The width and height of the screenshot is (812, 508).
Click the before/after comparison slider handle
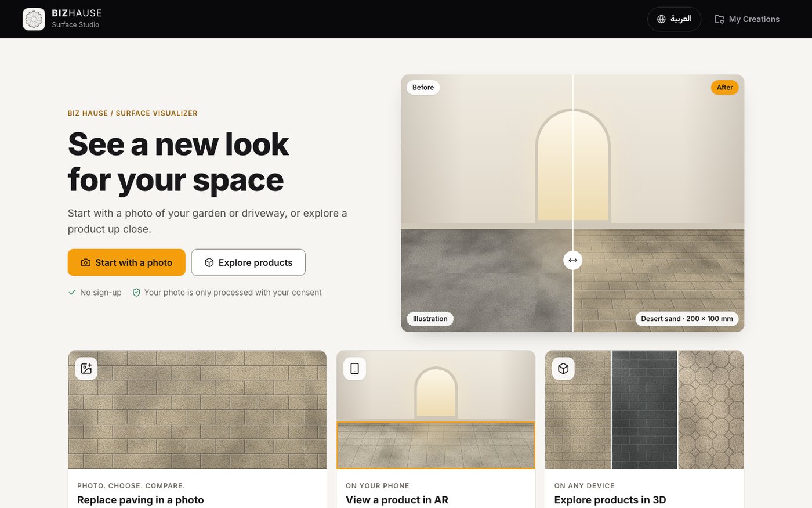click(x=573, y=260)
